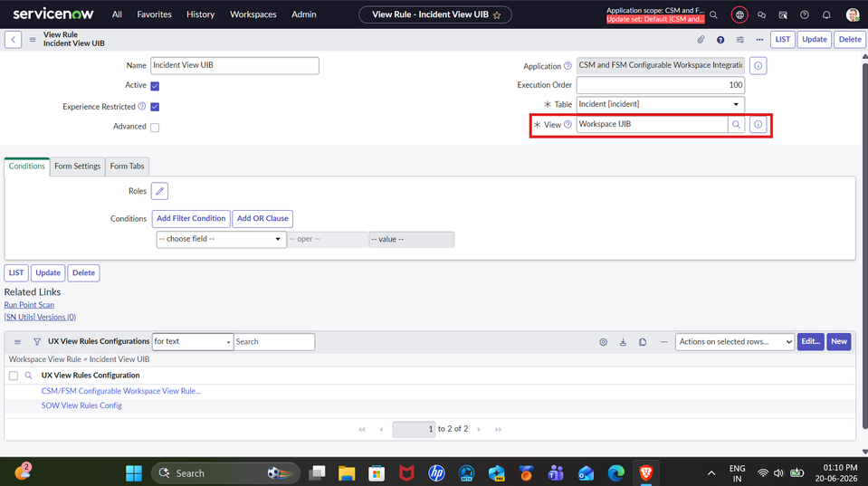868x486 pixels.
Task: Open notifications bell icon
Action: click(826, 15)
